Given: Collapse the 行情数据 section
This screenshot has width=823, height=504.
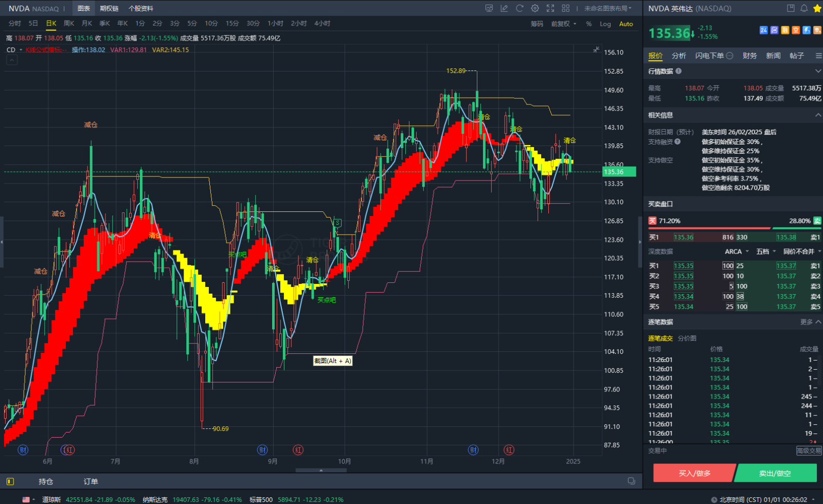Looking at the screenshot, I should (818, 71).
